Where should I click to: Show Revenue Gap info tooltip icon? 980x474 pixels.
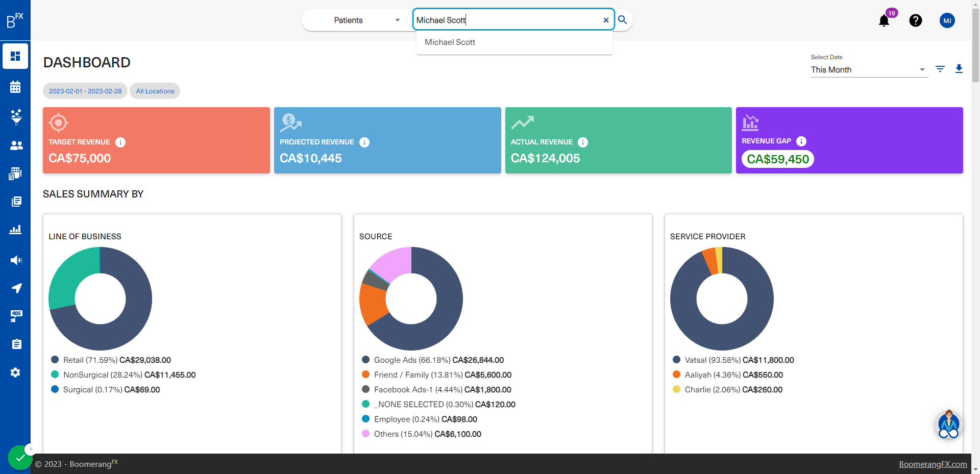pyautogui.click(x=801, y=141)
